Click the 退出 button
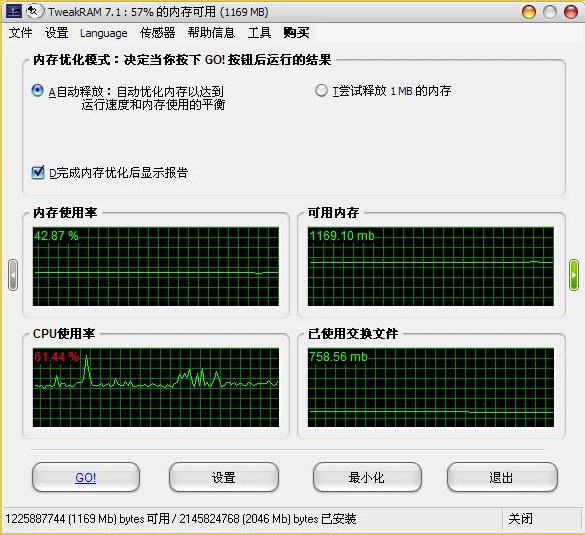585x535 pixels. (502, 477)
